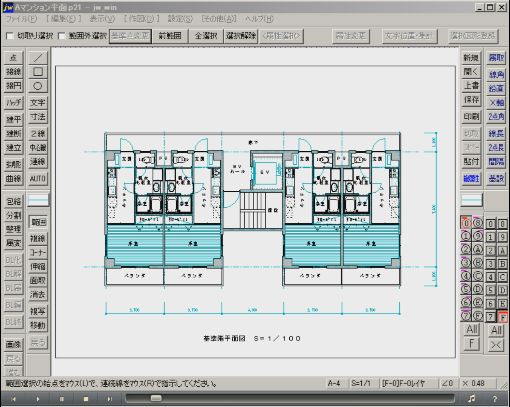Enable the 範囲外選択 checkbox

(62, 36)
